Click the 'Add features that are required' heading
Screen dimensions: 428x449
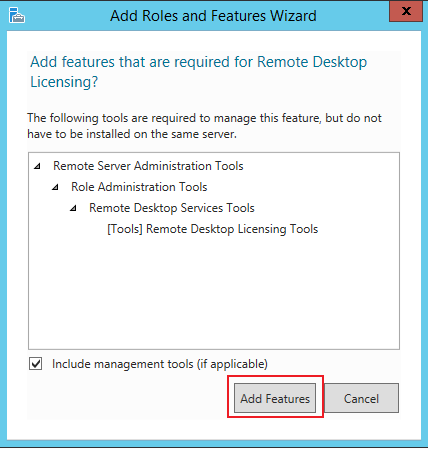click(199, 62)
